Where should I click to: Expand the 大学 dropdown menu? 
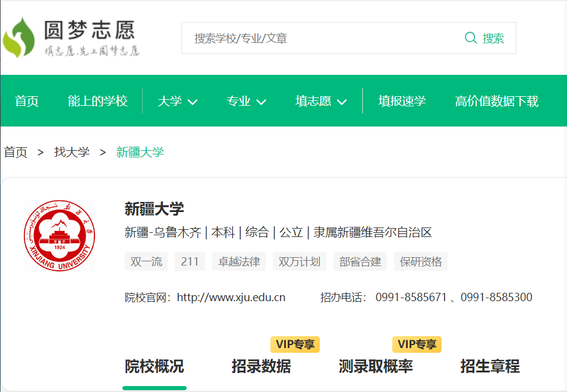tap(178, 101)
